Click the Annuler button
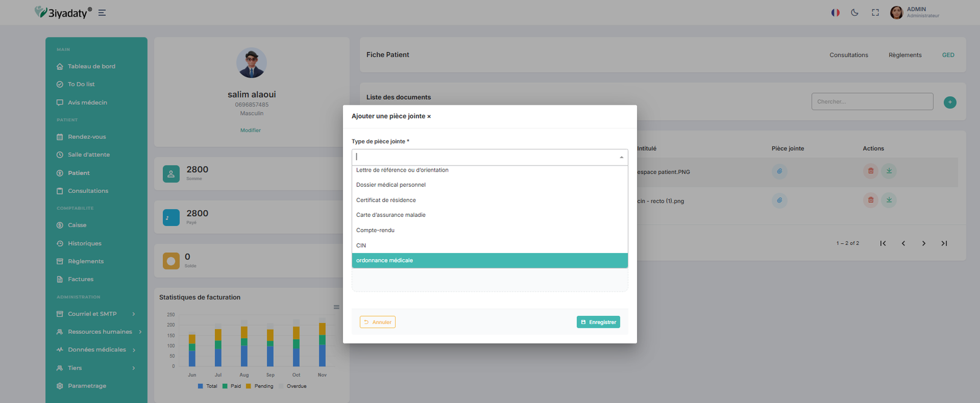Image resolution: width=980 pixels, height=403 pixels. [x=377, y=322]
